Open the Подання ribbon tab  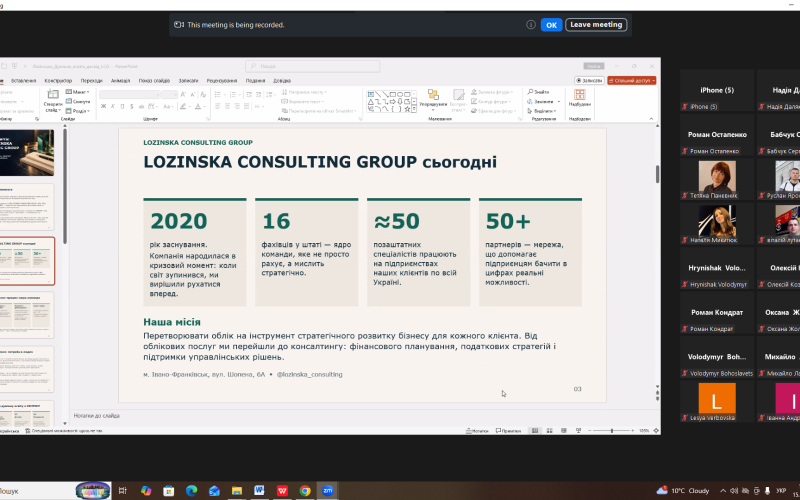click(x=255, y=81)
